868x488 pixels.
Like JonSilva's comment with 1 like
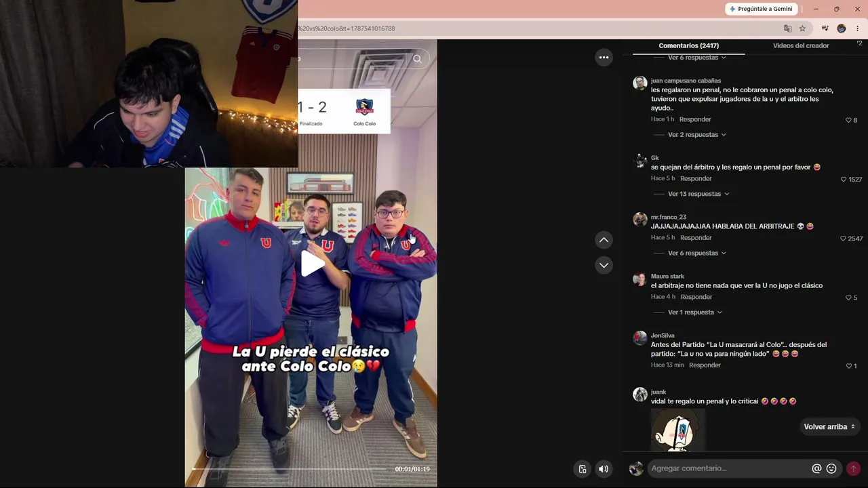point(848,366)
